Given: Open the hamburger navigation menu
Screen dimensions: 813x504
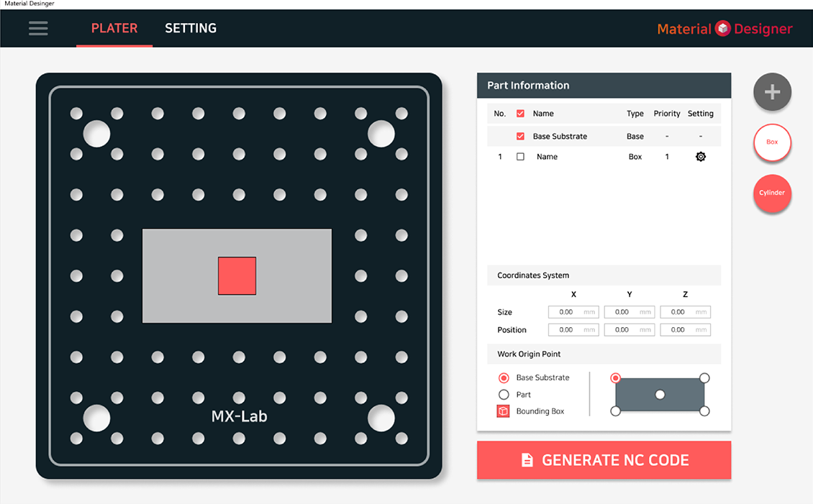Looking at the screenshot, I should [38, 28].
